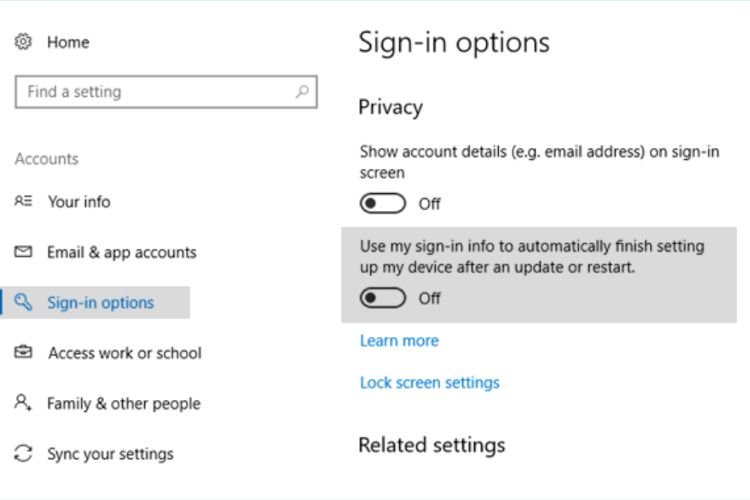Select the Sign-in options sidebar text

pyautogui.click(x=100, y=303)
